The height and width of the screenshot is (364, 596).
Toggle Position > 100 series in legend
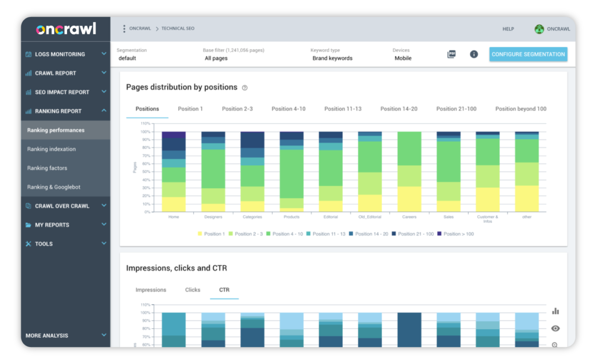click(x=455, y=234)
